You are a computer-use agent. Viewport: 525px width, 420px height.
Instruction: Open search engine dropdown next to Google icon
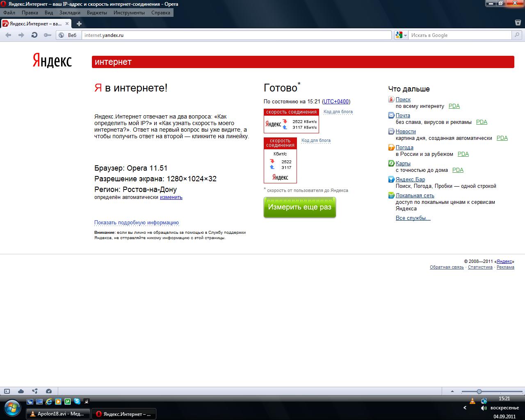click(x=405, y=35)
